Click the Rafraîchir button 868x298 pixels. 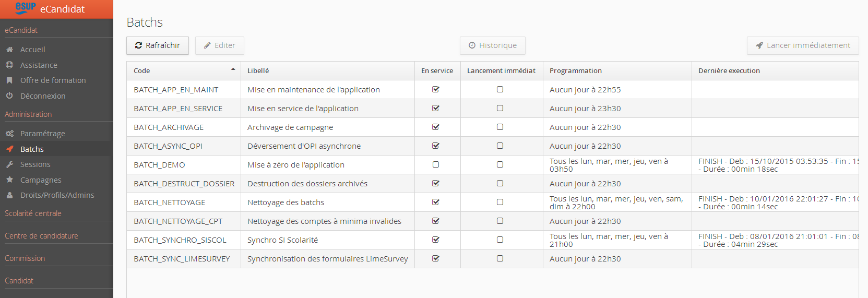[158, 45]
